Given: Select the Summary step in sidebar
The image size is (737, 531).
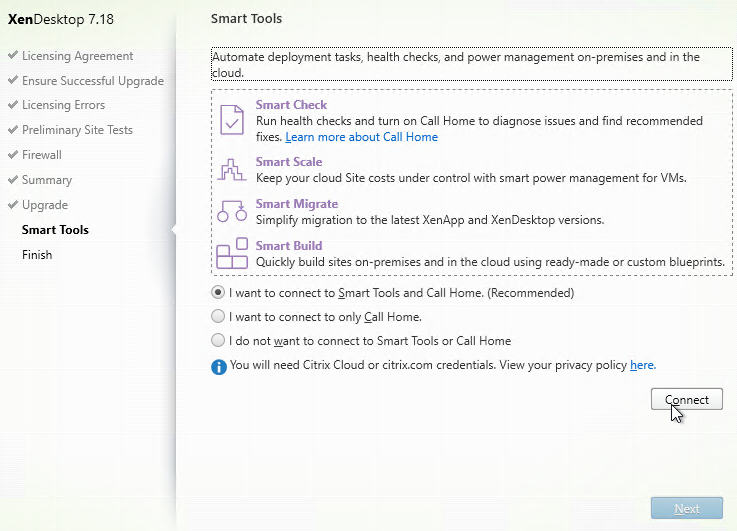Looking at the screenshot, I should (47, 180).
